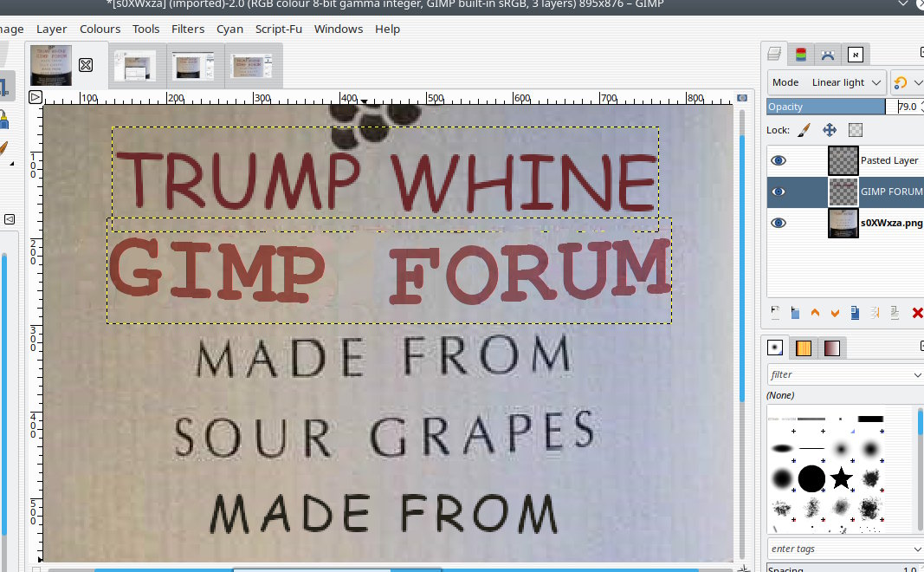Open the Help menu
Viewport: 924px width, 572px height.
pyautogui.click(x=387, y=29)
